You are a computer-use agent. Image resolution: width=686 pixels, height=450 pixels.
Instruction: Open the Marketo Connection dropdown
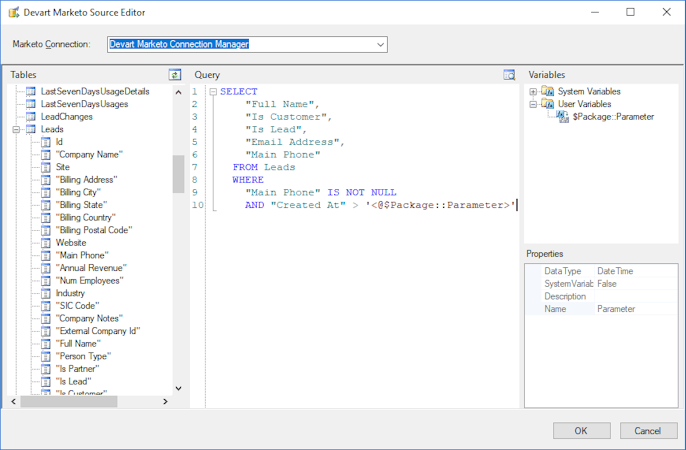[380, 44]
